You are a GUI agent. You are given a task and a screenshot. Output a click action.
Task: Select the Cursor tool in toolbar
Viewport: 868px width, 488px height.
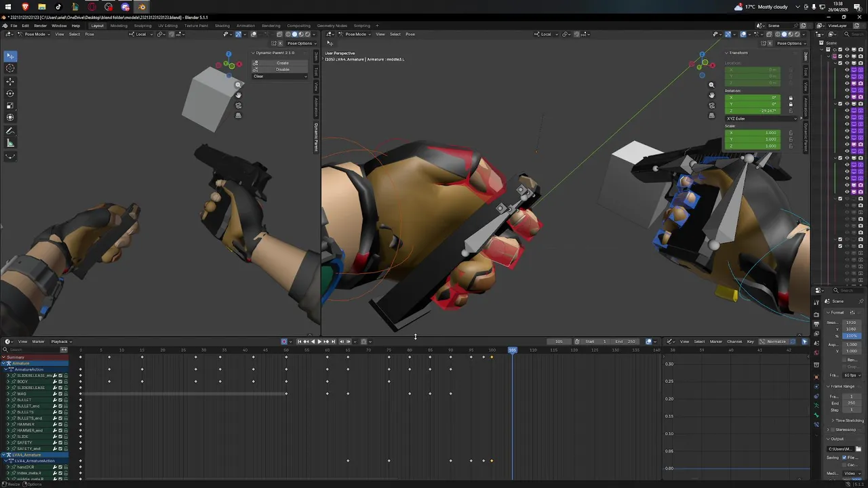tap(10, 68)
